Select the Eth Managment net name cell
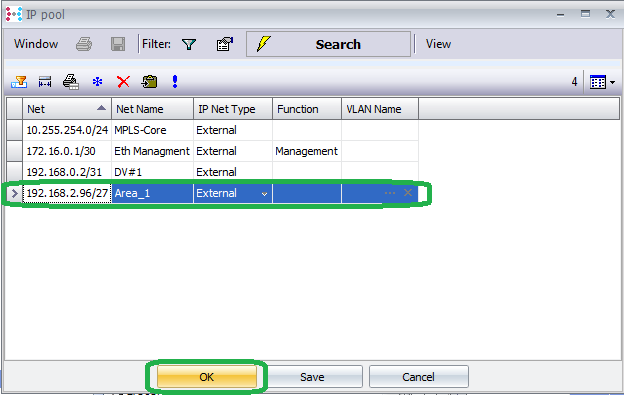The width and height of the screenshot is (624, 395). [x=152, y=151]
